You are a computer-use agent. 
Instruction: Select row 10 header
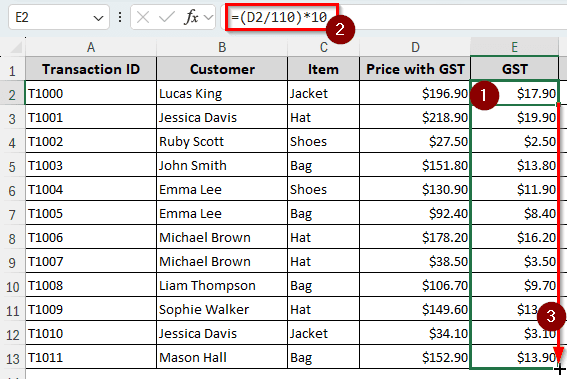pos(13,286)
